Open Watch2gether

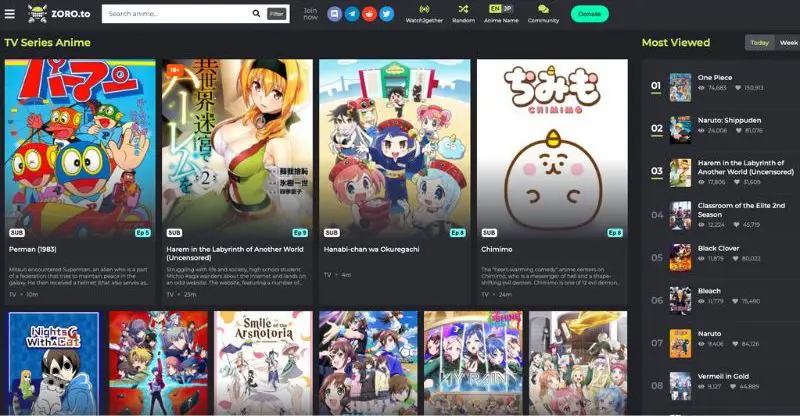[424, 14]
